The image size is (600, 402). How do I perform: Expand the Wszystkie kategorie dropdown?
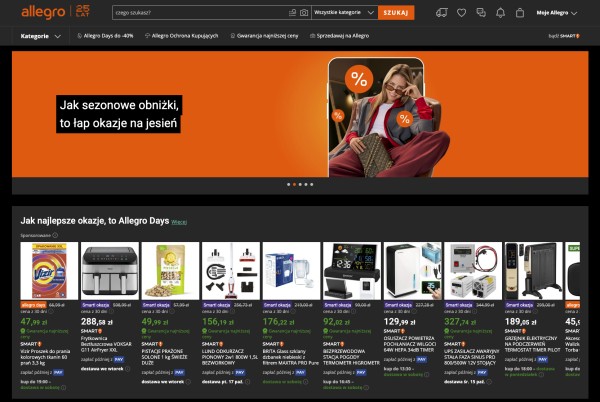coord(344,13)
